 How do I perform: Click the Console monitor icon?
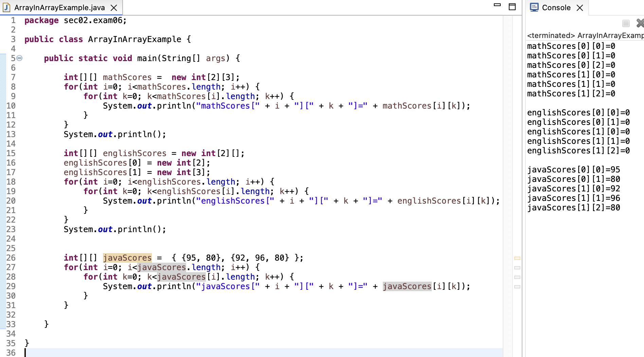[x=534, y=7]
